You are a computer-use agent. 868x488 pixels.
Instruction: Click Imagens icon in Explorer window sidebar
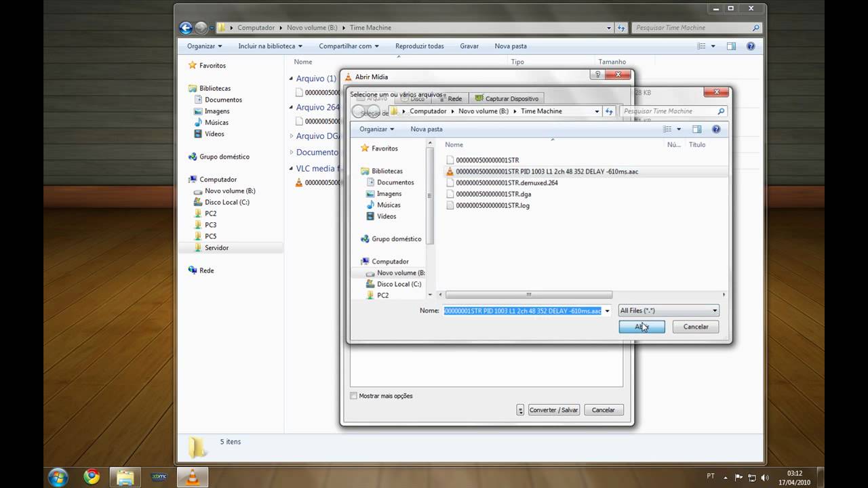[x=198, y=111]
